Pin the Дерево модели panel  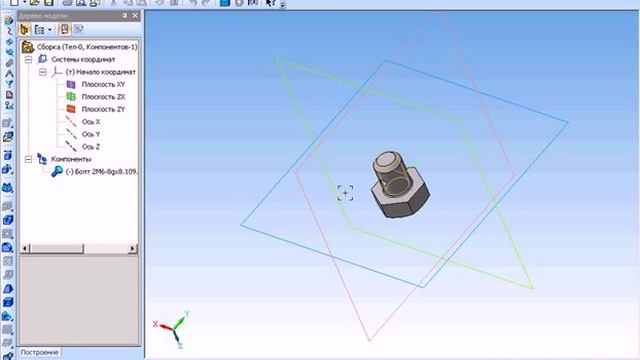coord(124,16)
